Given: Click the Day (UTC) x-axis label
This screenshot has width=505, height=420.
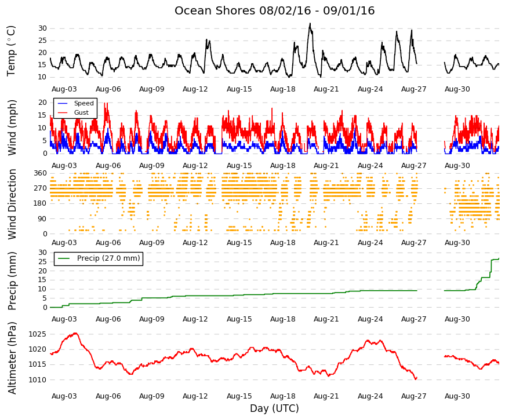Looking at the screenshot, I should (274, 408).
